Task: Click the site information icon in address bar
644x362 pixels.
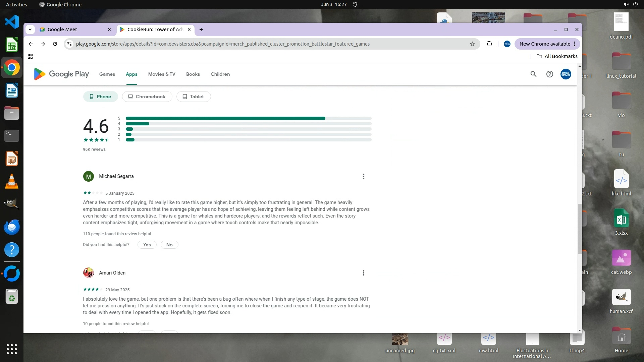Action: tap(69, 44)
